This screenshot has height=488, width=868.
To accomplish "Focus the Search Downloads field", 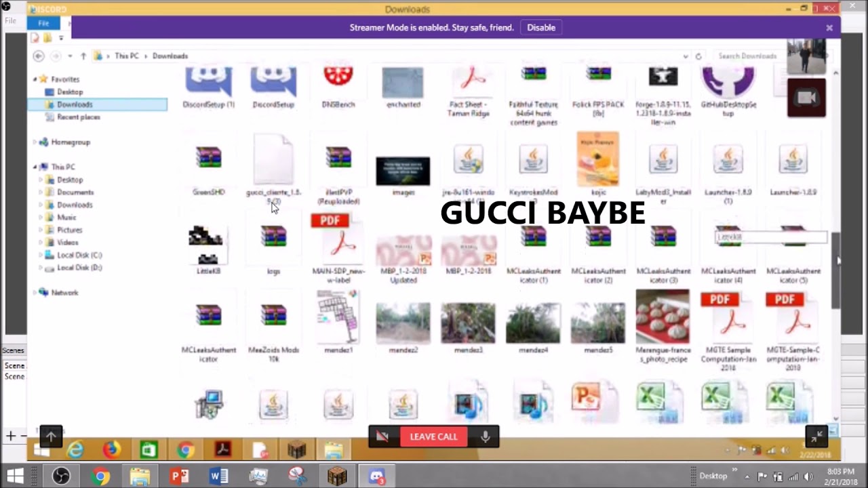I will (x=749, y=56).
